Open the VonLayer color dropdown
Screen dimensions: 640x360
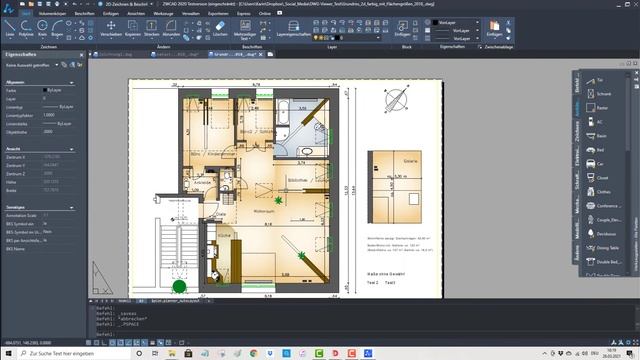477,22
